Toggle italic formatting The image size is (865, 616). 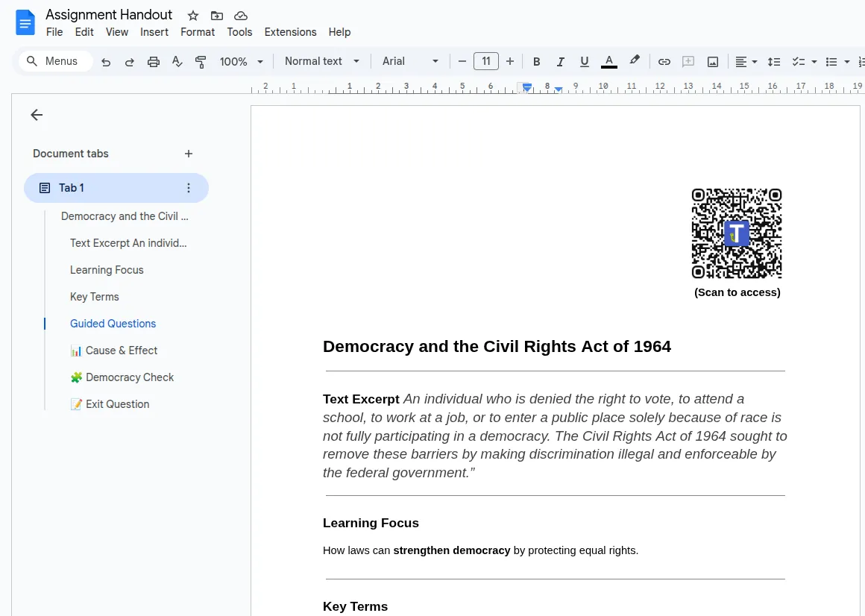point(560,61)
